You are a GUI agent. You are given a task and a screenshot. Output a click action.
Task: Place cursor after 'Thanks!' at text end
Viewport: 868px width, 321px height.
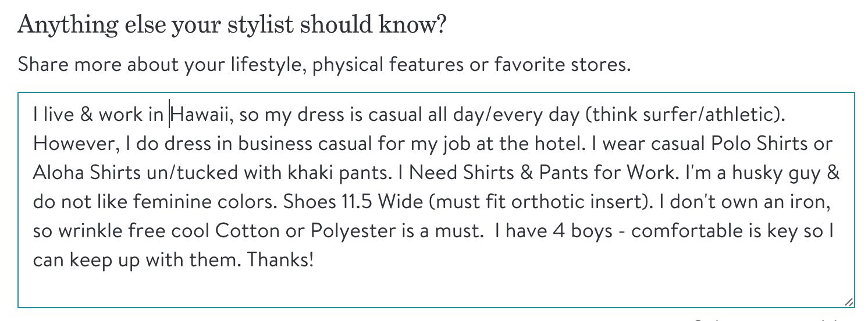click(315, 260)
